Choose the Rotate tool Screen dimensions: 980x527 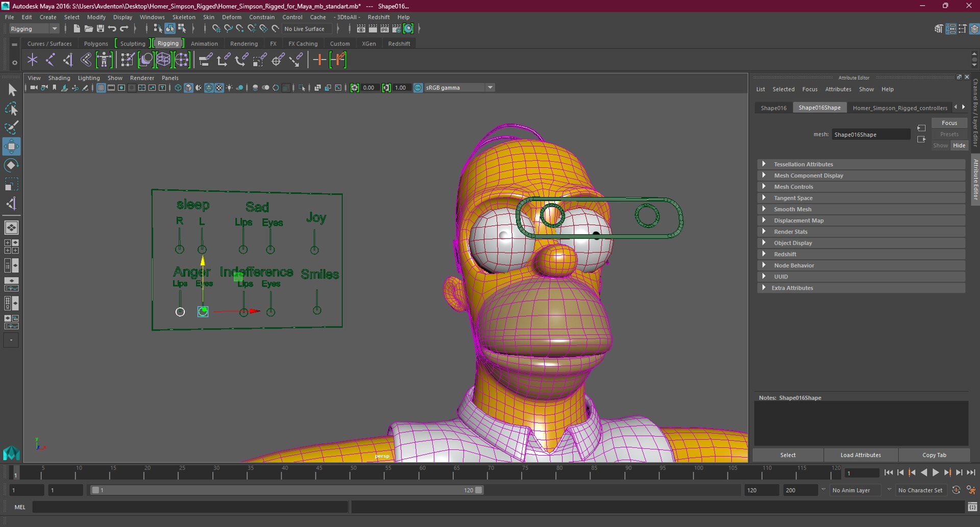tap(11, 165)
